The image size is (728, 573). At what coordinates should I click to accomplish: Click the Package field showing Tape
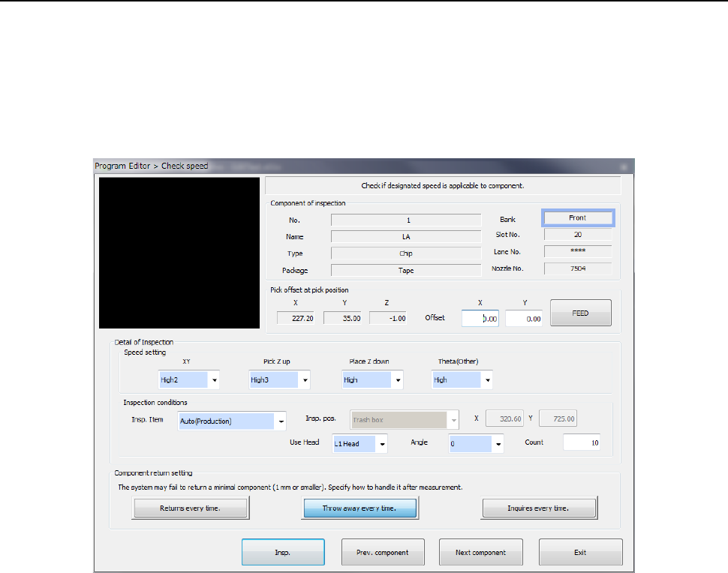[406, 270]
